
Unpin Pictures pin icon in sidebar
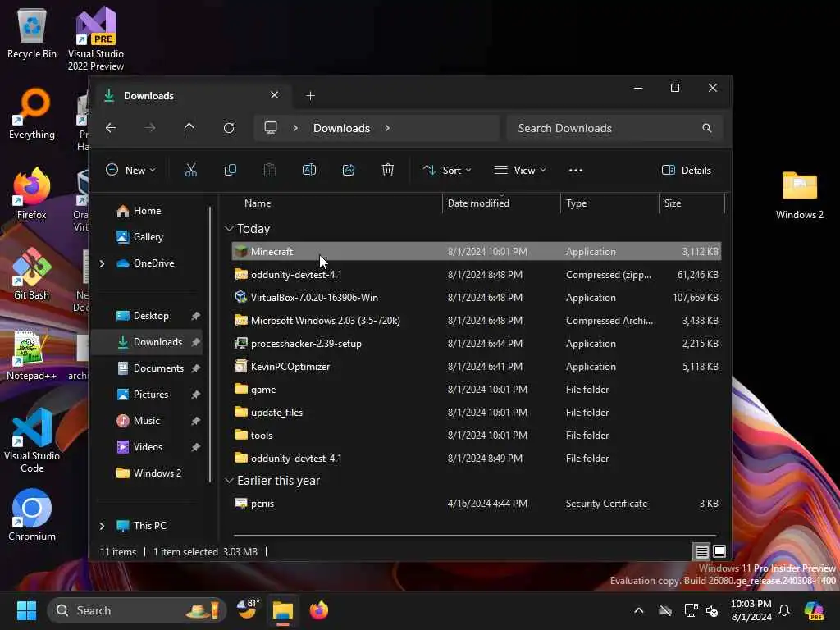coord(195,395)
